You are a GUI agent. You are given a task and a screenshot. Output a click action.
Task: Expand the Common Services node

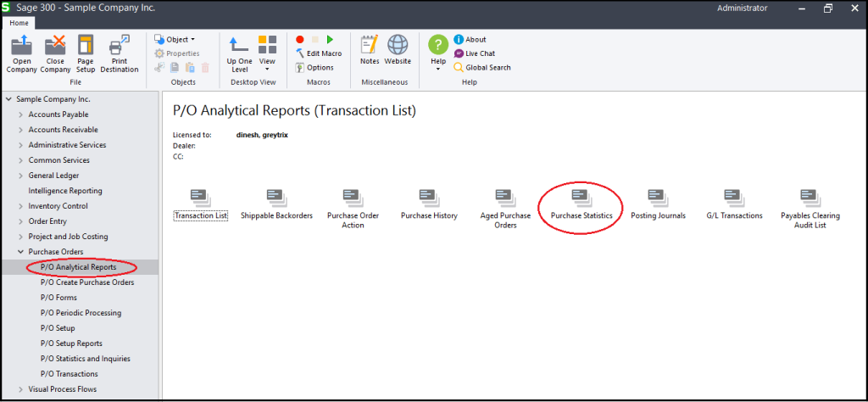click(x=20, y=160)
